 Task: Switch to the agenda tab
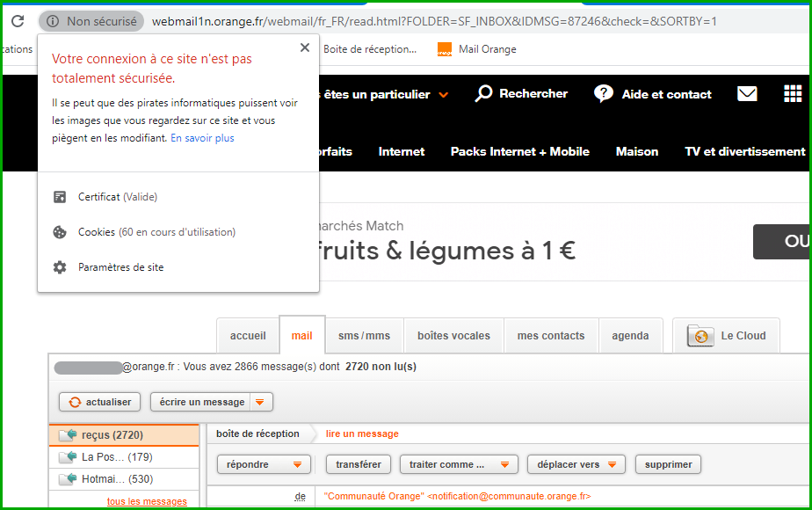[x=630, y=336]
